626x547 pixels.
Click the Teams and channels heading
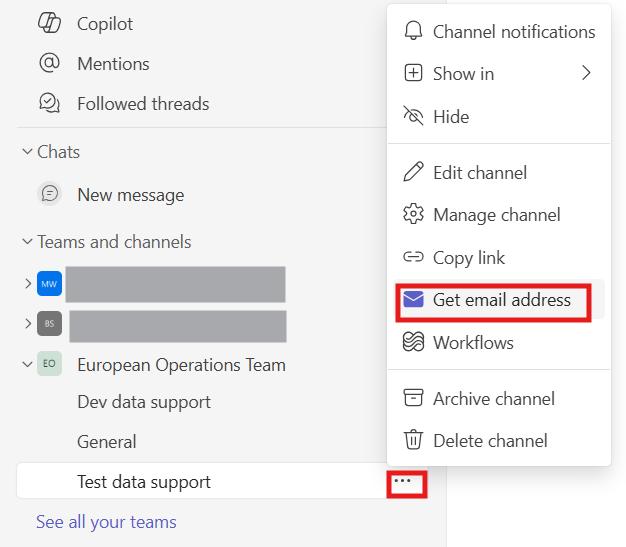pyautogui.click(x=114, y=242)
